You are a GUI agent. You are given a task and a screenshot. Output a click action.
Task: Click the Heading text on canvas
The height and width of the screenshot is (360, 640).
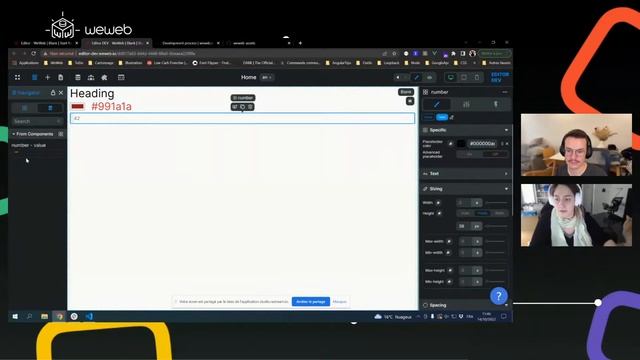pos(92,93)
